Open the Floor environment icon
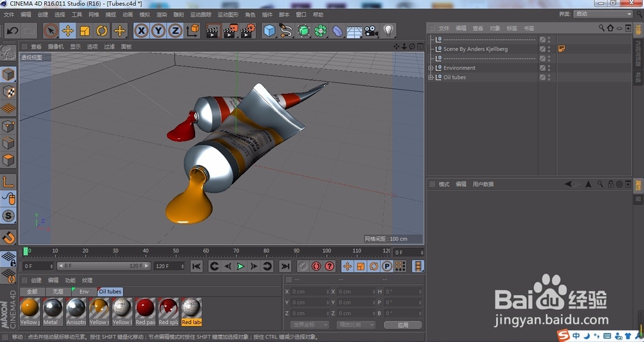Viewport: 644px width, 342px height. (354, 31)
